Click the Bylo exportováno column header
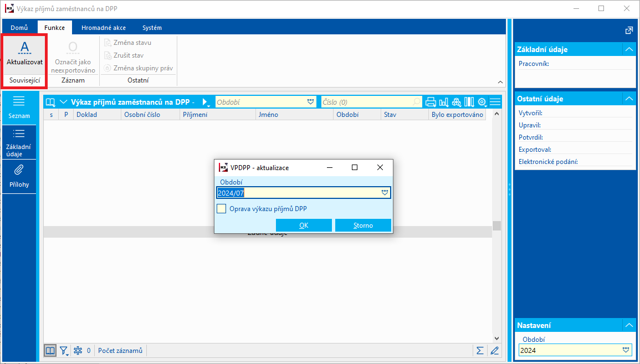This screenshot has width=640, height=364. tap(457, 115)
